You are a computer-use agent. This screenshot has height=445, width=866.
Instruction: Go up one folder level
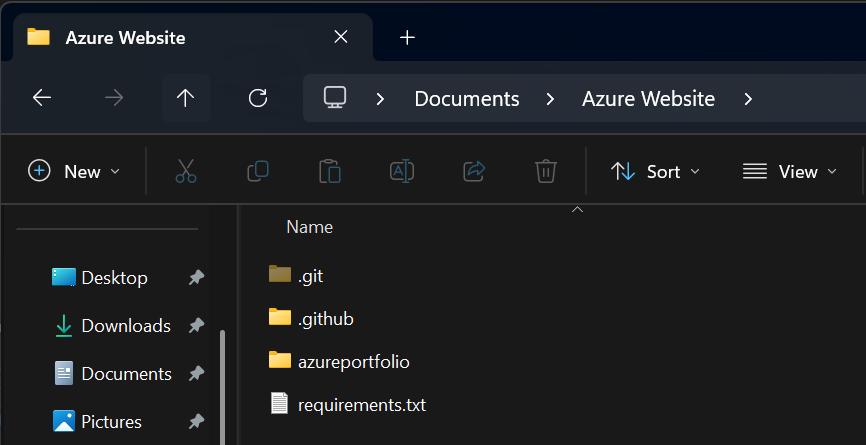[x=185, y=98]
